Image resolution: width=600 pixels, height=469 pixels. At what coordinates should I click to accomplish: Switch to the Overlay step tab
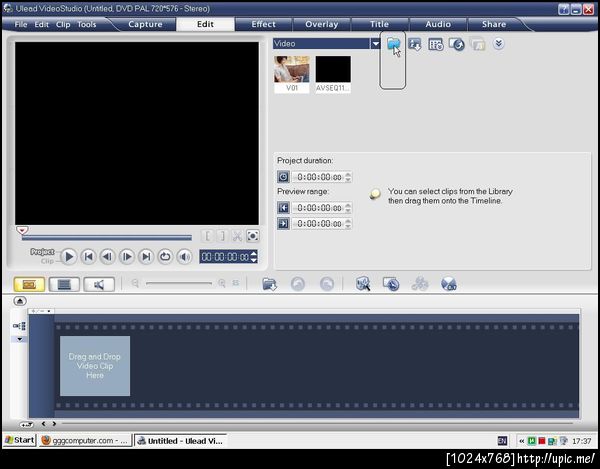pyautogui.click(x=321, y=24)
